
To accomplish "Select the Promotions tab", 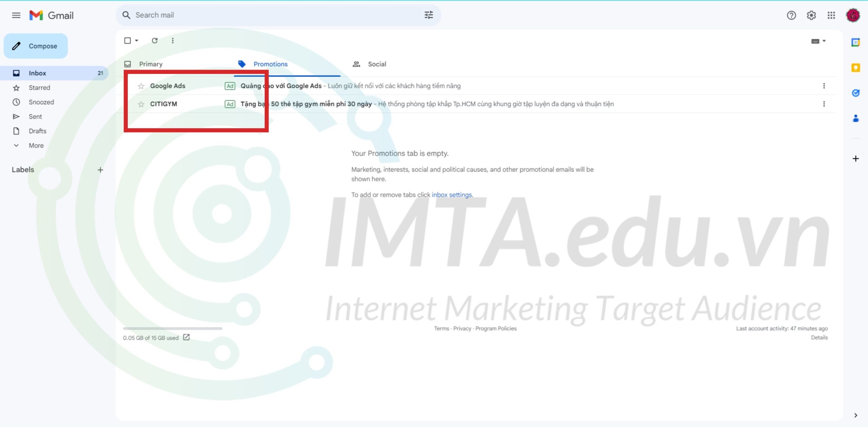I will click(x=271, y=64).
